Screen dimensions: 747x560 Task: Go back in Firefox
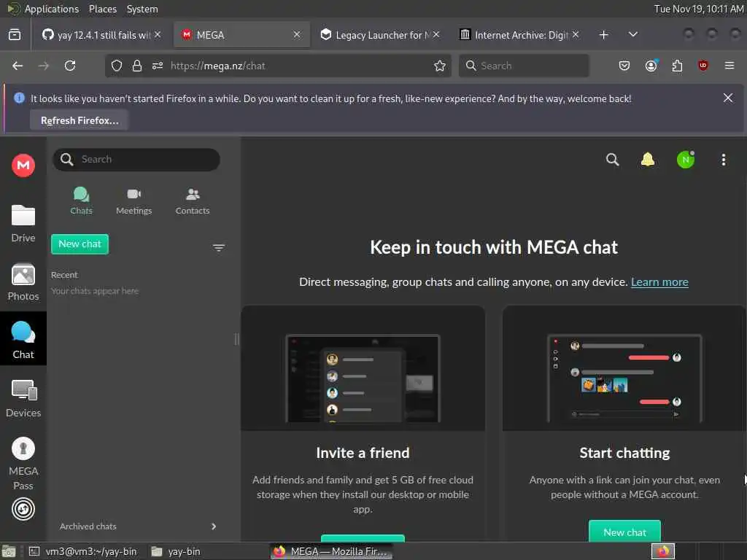(x=18, y=66)
